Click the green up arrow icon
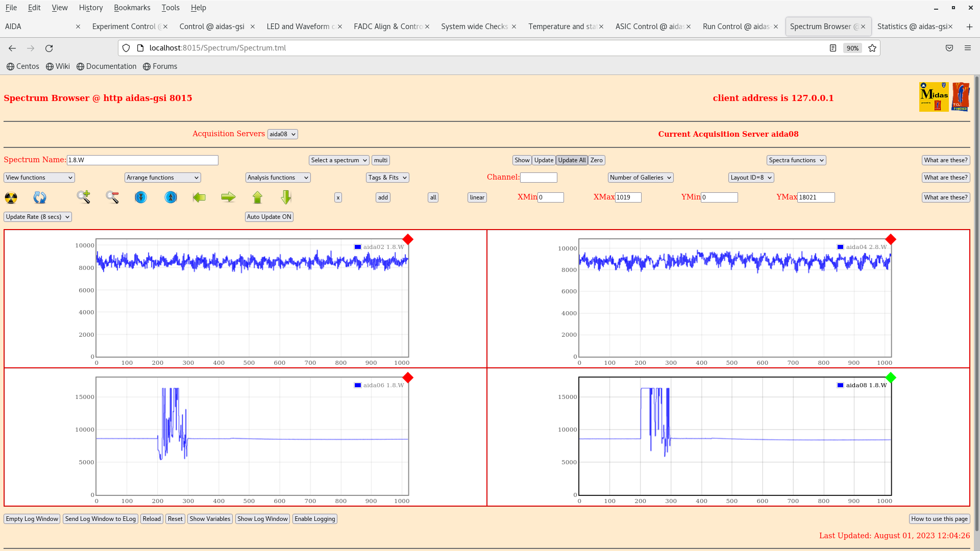This screenshot has width=980, height=551. pyautogui.click(x=257, y=197)
